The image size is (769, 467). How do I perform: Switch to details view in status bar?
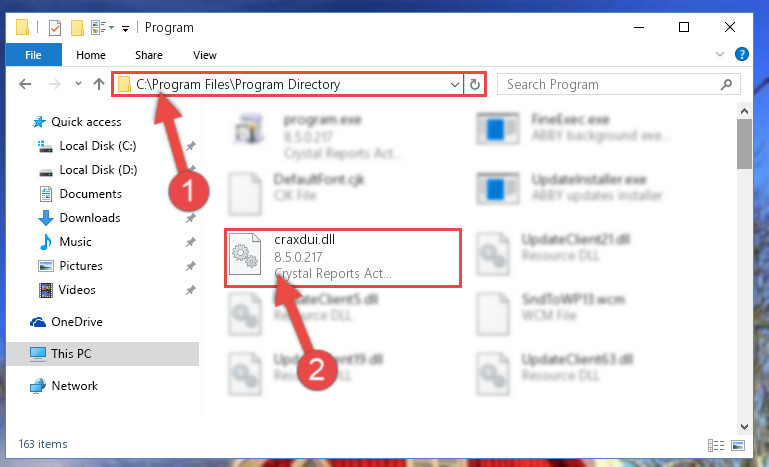tap(716, 445)
